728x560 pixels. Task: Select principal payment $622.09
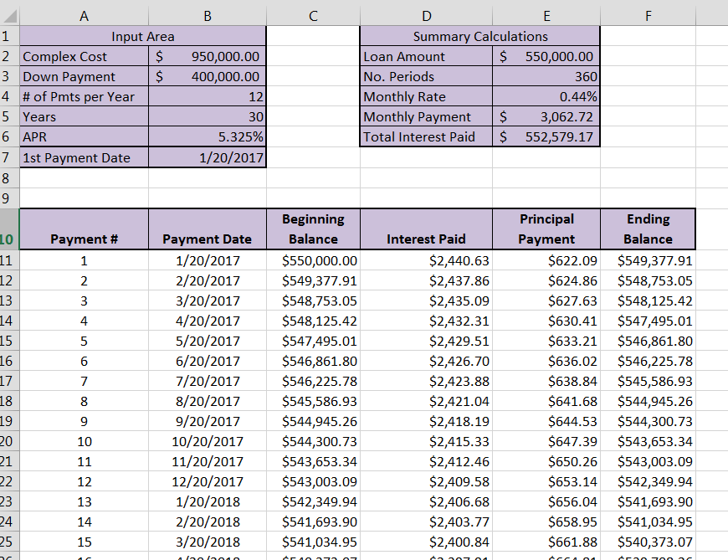tap(546, 260)
